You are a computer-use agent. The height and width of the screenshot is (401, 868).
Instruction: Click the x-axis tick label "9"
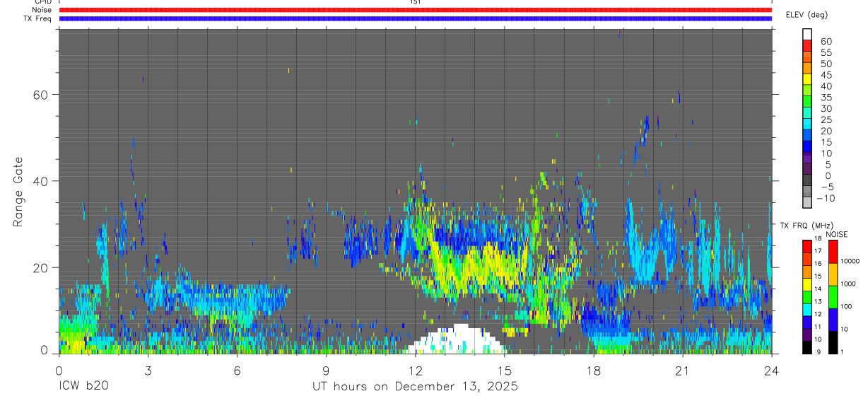[x=326, y=370]
